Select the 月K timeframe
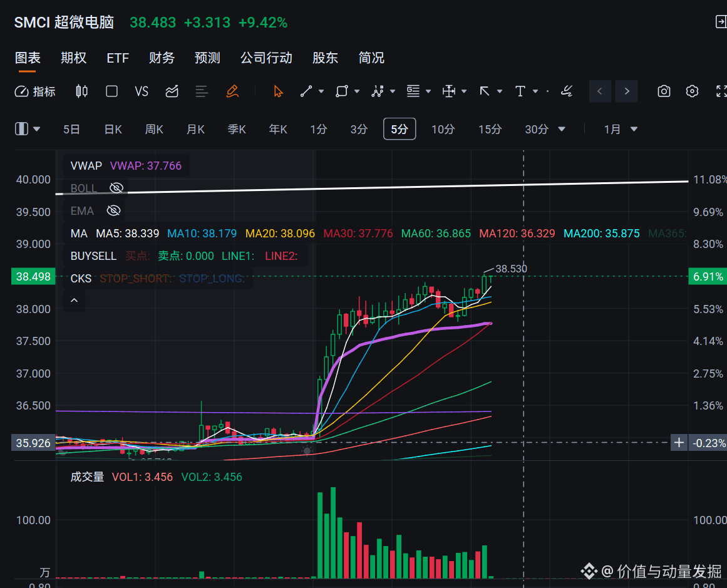The image size is (727, 588). [195, 130]
